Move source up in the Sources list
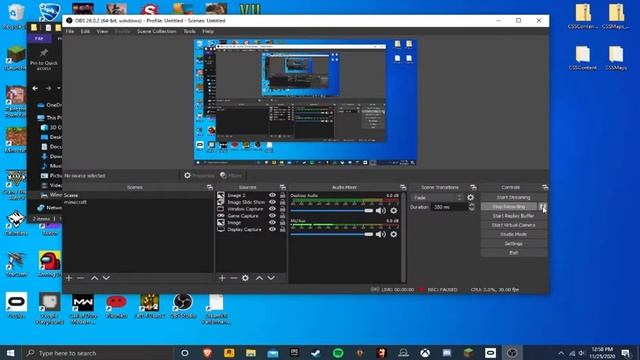This screenshot has width=640, height=360. click(x=259, y=278)
